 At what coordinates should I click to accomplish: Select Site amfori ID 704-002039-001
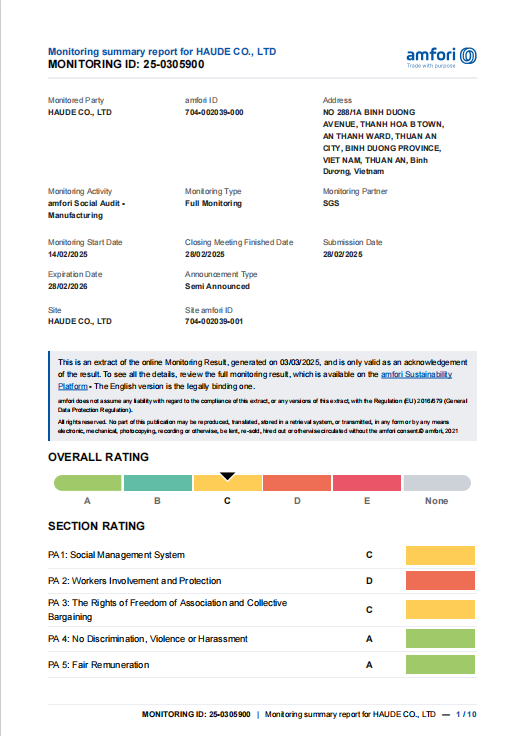pos(214,322)
